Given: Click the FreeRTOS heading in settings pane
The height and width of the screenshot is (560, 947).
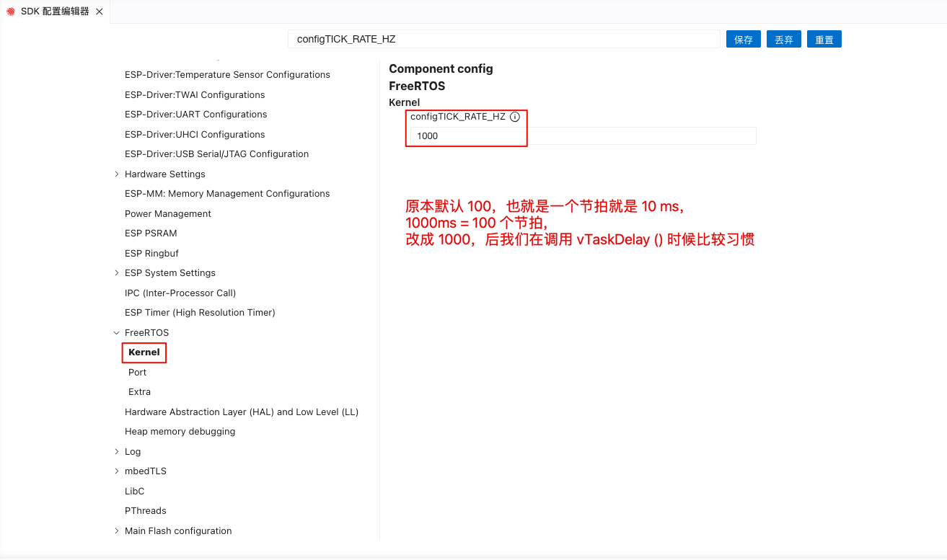Looking at the screenshot, I should pyautogui.click(x=417, y=86).
